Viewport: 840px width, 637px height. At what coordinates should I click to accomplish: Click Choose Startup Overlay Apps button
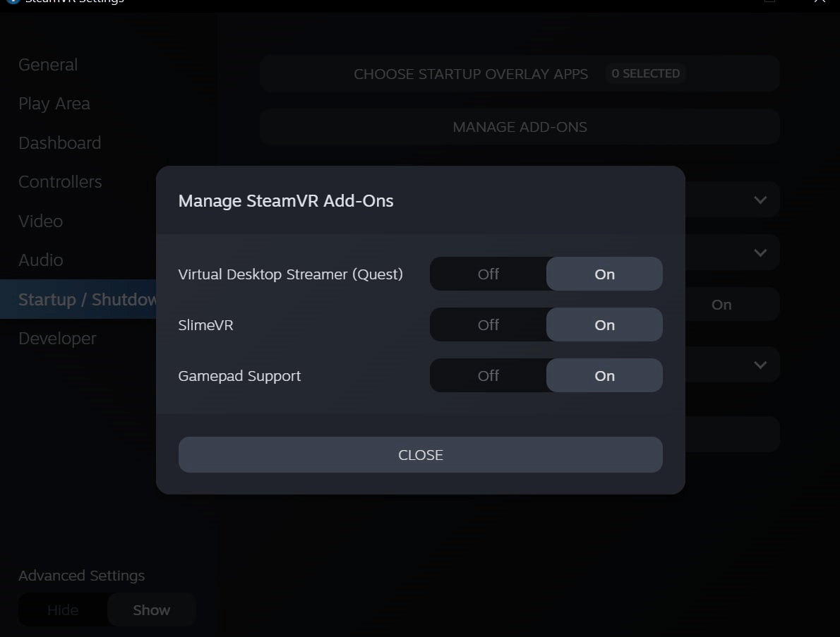click(x=519, y=73)
